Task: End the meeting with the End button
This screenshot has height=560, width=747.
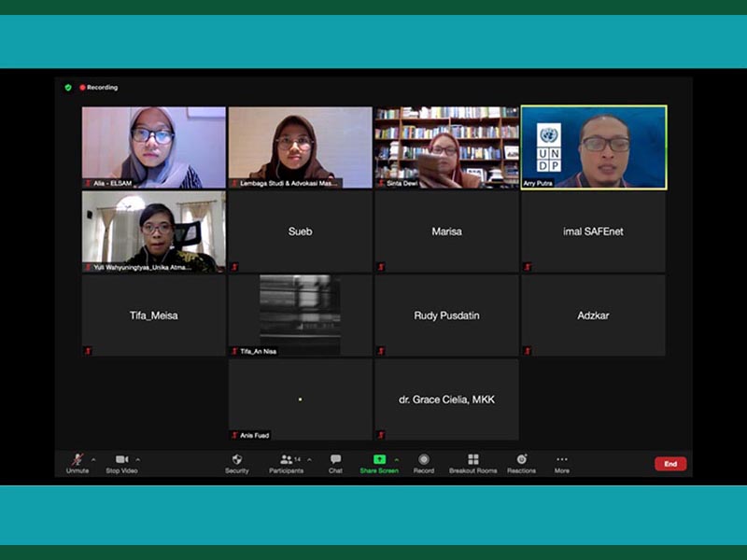Action: [x=670, y=464]
